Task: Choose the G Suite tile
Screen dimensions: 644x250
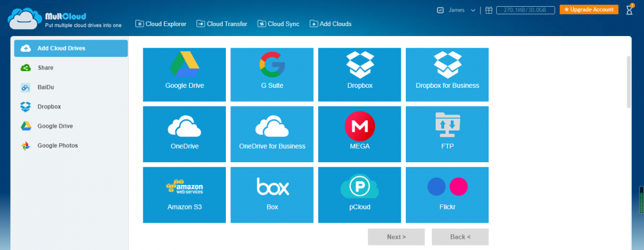Action: 272,74
